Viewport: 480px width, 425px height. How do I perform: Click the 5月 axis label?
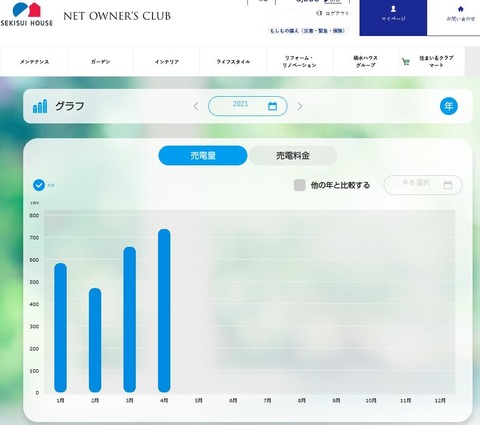pyautogui.click(x=199, y=400)
